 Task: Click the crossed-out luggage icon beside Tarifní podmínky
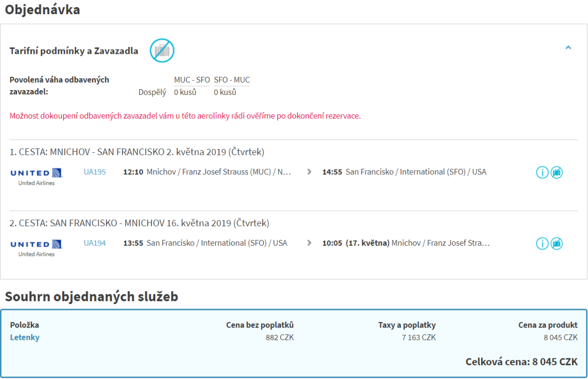tap(162, 50)
